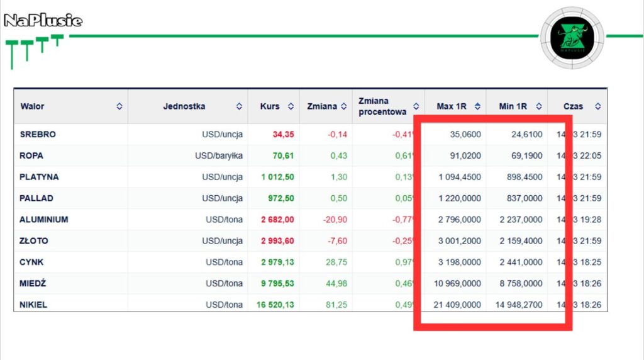
Task: Open the MIEDŹ instrument link
Action: [x=33, y=284]
